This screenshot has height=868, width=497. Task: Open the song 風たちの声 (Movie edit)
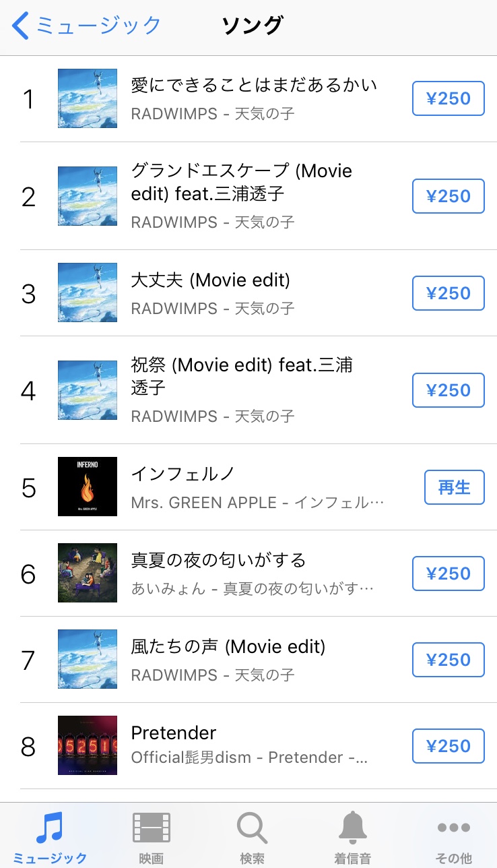(x=228, y=647)
